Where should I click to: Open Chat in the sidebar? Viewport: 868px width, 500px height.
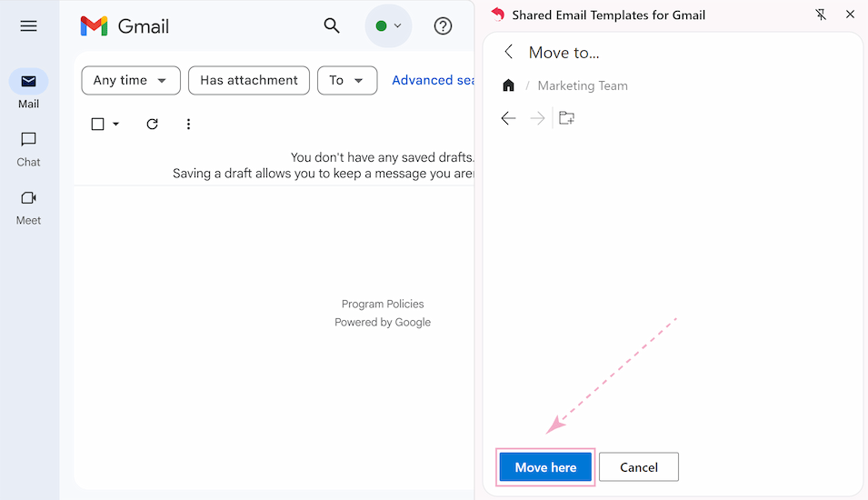(28, 149)
